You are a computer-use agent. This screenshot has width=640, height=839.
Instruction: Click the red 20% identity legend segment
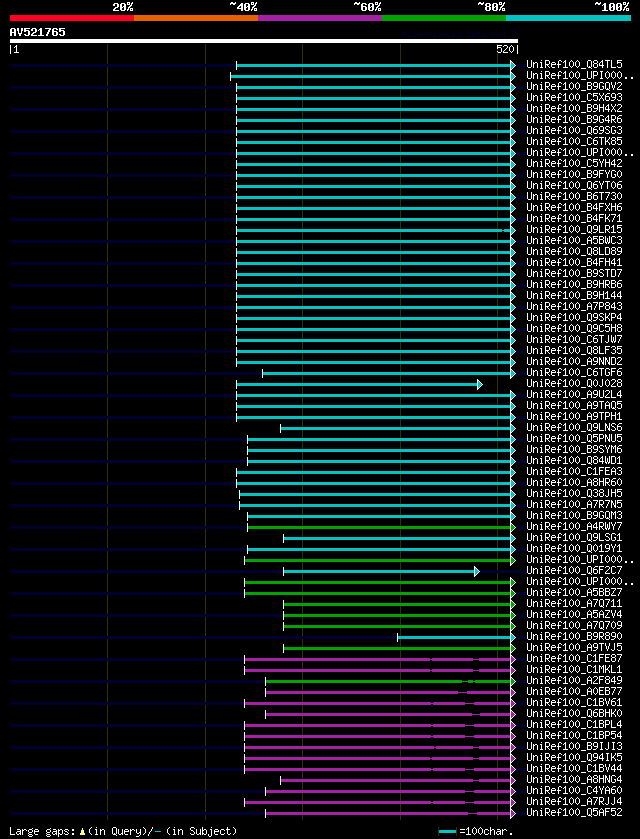coord(72,18)
